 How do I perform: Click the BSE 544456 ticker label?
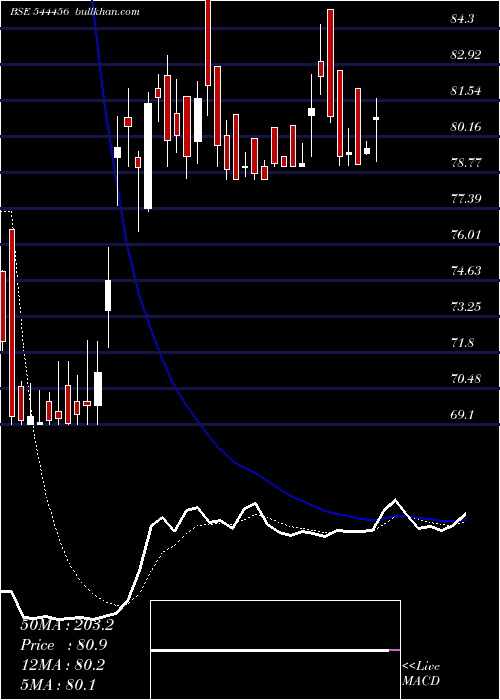tap(39, 12)
